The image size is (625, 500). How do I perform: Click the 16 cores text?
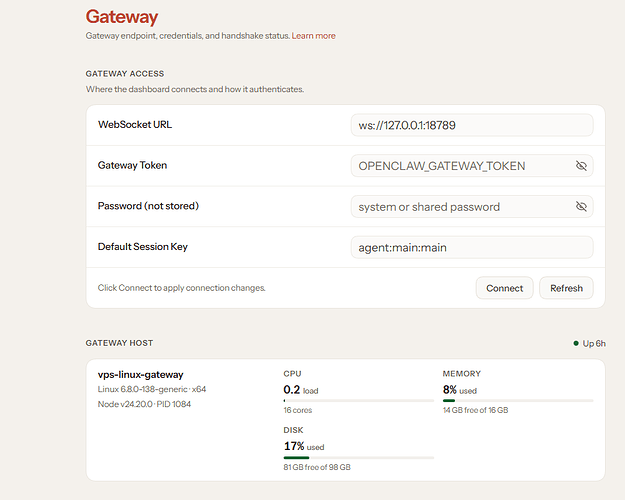(x=298, y=410)
